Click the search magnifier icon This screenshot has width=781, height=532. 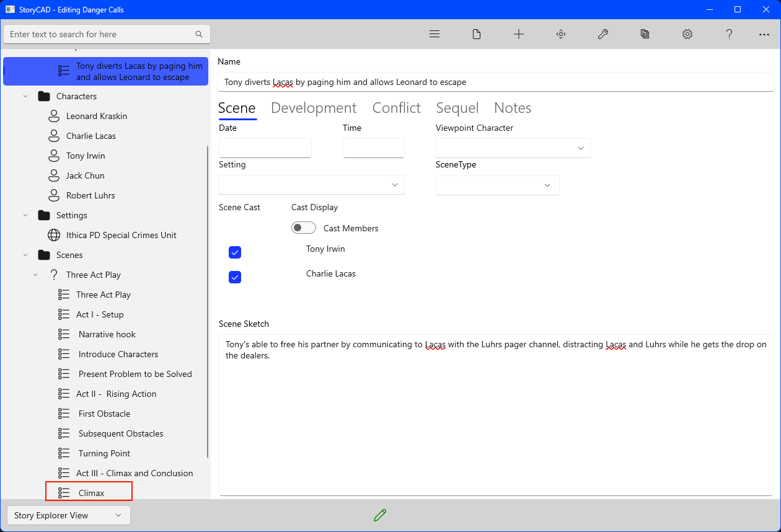[x=199, y=34]
